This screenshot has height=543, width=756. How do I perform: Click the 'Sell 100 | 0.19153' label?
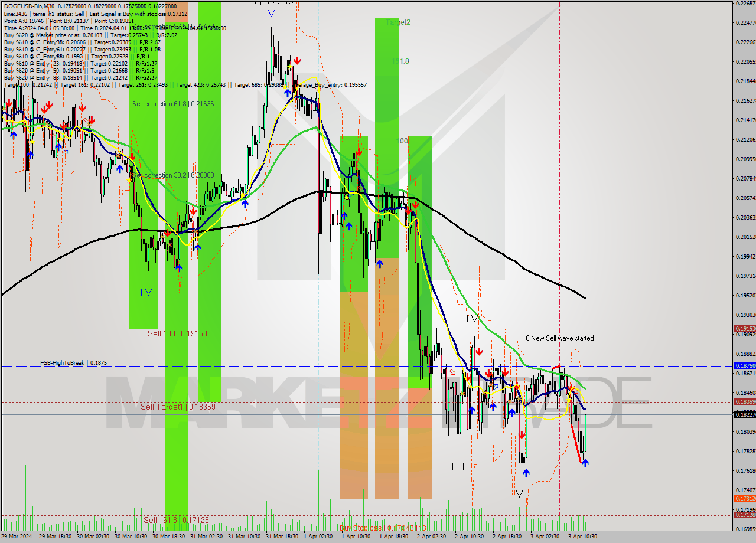pos(177,333)
